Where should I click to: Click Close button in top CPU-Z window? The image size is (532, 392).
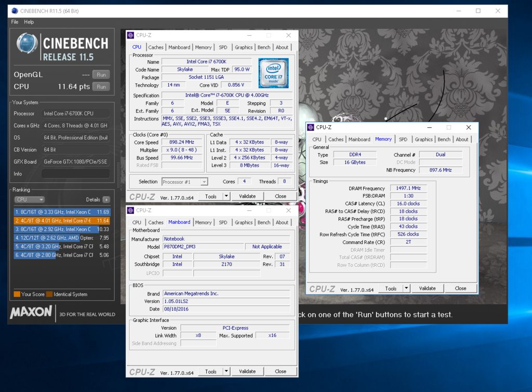(x=281, y=196)
